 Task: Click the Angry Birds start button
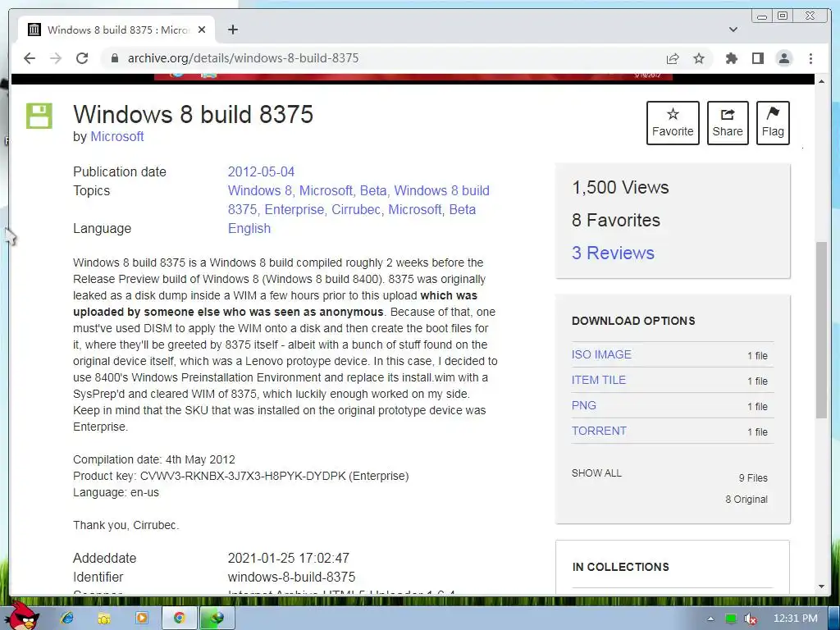24,616
